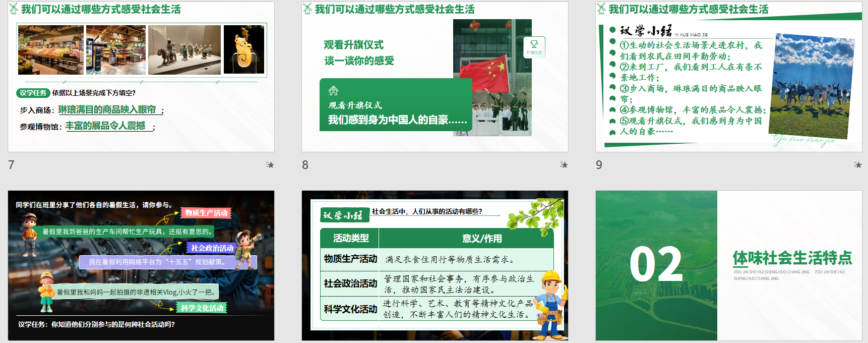Screen dimensions: 868x343
Task: Click the house icon in slide 8's green box
Action: [333, 91]
